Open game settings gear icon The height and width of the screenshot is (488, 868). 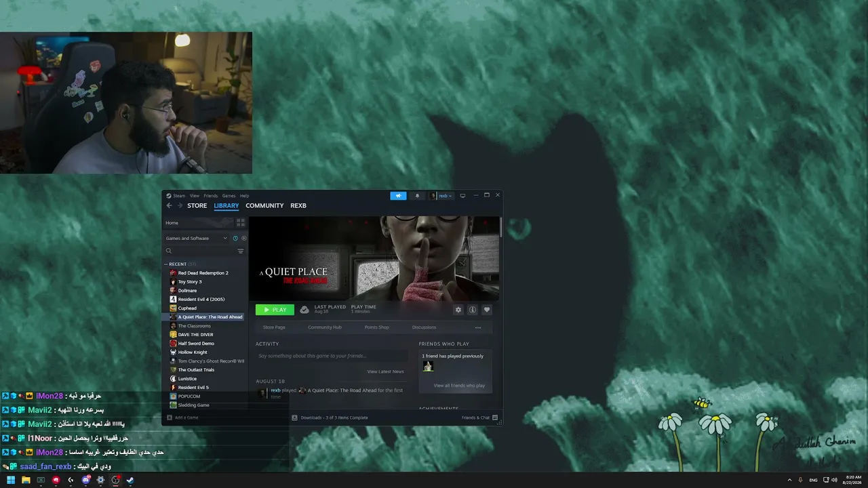(458, 310)
